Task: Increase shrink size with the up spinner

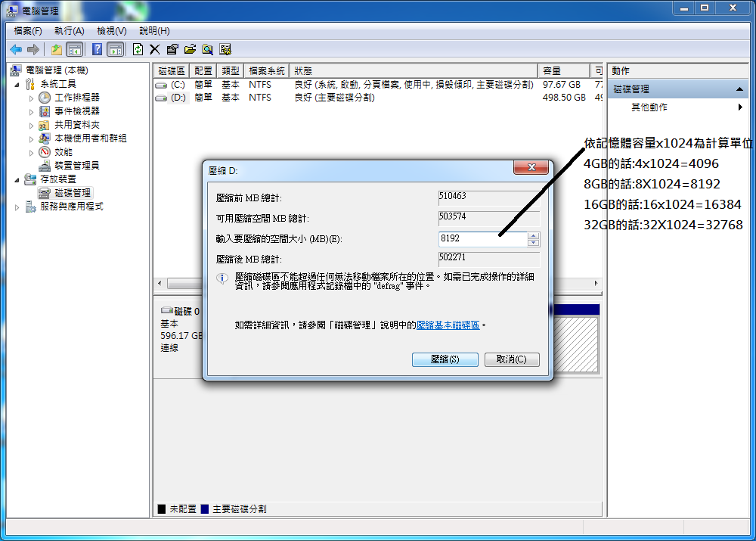Action: [533, 236]
